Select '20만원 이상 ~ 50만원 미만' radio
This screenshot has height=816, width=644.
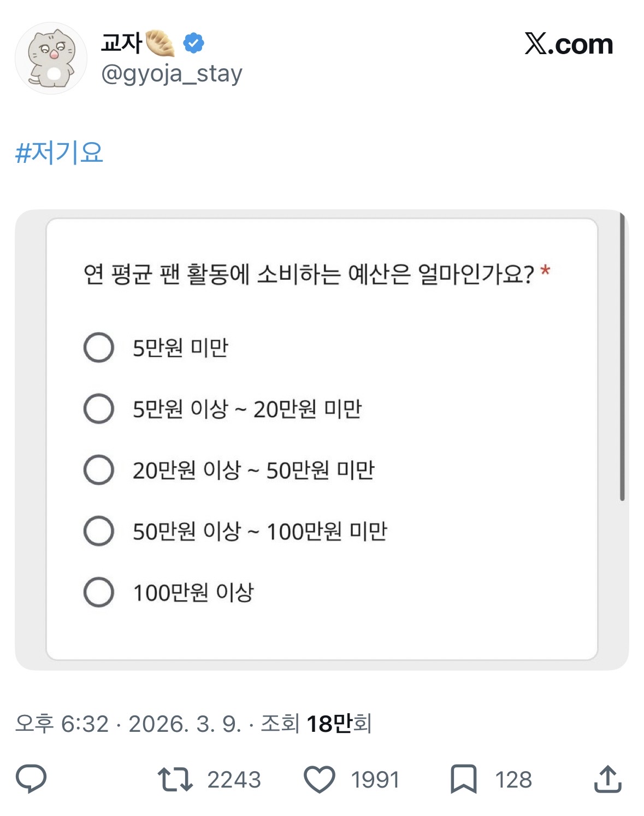99,470
